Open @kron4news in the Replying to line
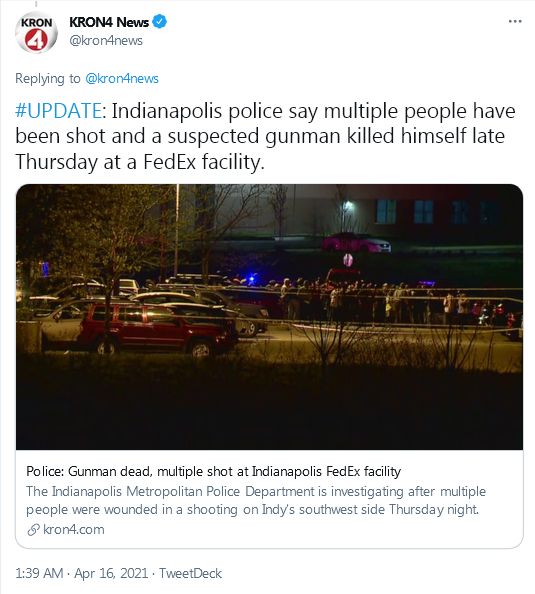The image size is (535, 594). pos(122,78)
